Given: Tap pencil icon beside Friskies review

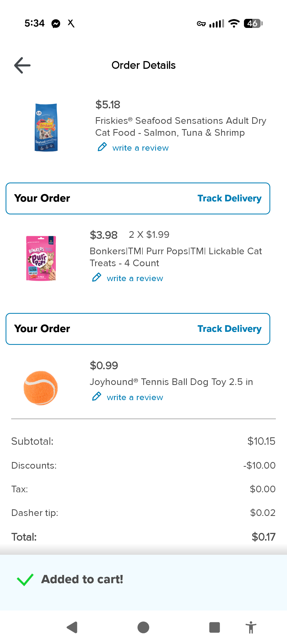Looking at the screenshot, I should tap(102, 147).
